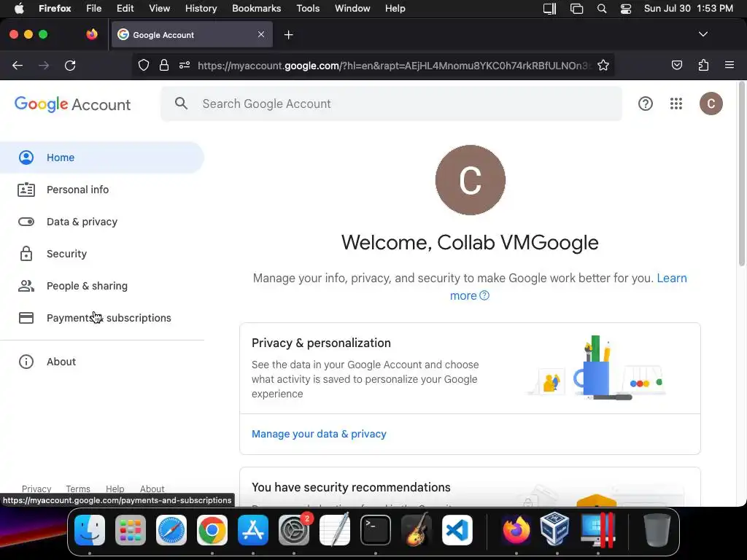Launch Finder from the Dock
The width and height of the screenshot is (747, 560).
pyautogui.click(x=90, y=529)
